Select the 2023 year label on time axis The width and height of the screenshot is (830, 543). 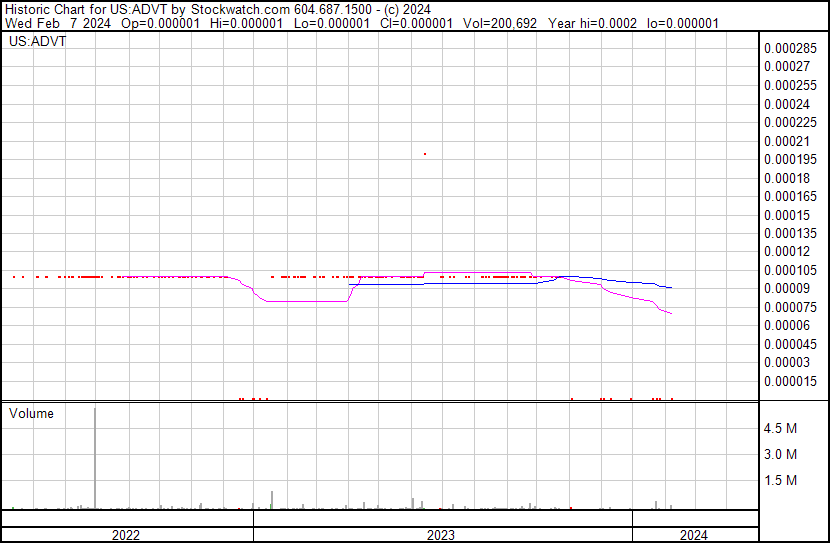(441, 535)
